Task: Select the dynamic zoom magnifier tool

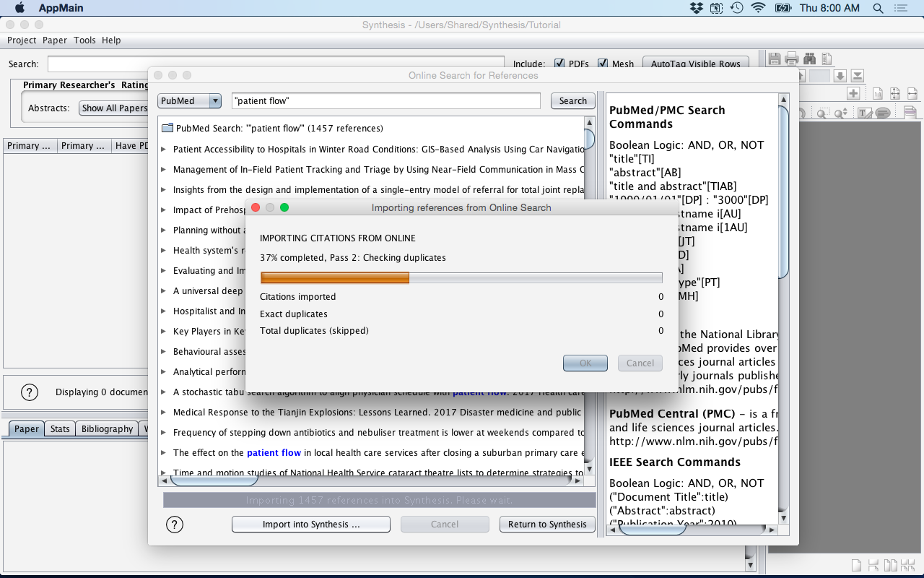Action: click(841, 113)
